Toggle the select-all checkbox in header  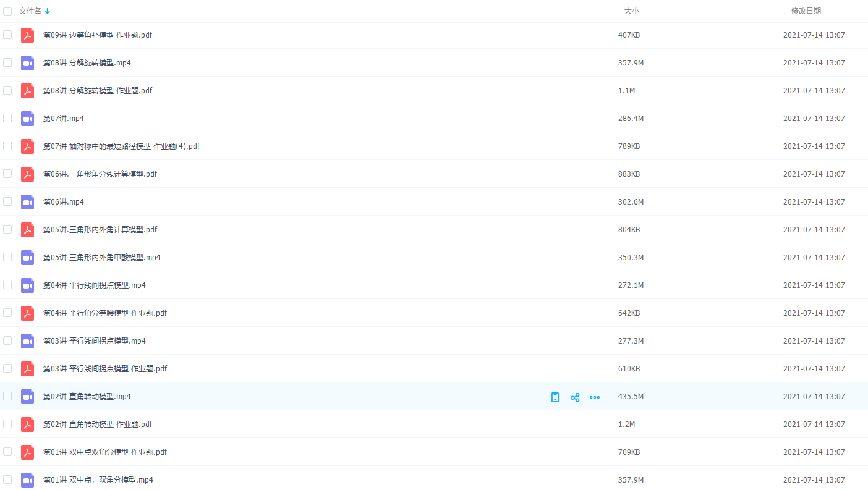click(7, 11)
